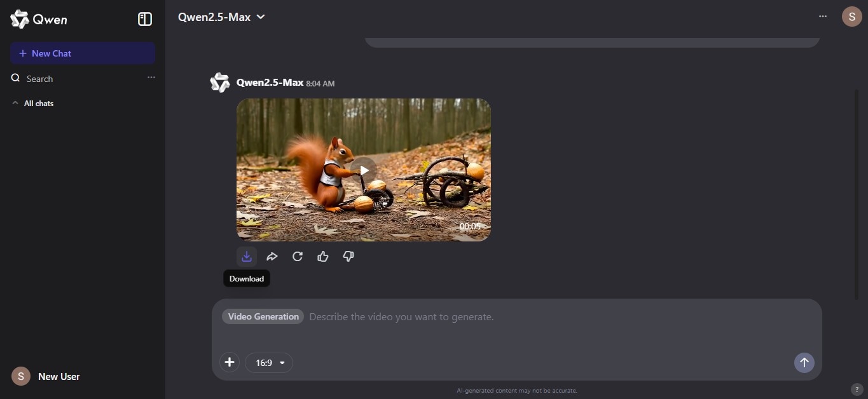
Task: Click the 00:05 video duration label
Action: point(470,226)
